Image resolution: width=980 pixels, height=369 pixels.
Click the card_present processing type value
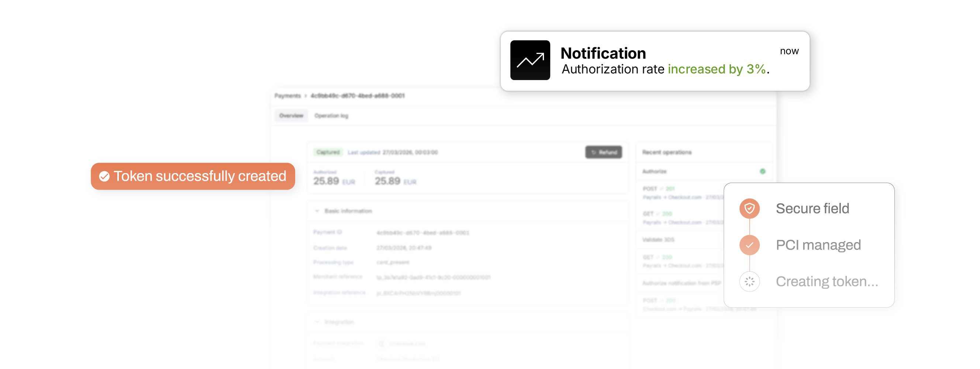393,262
